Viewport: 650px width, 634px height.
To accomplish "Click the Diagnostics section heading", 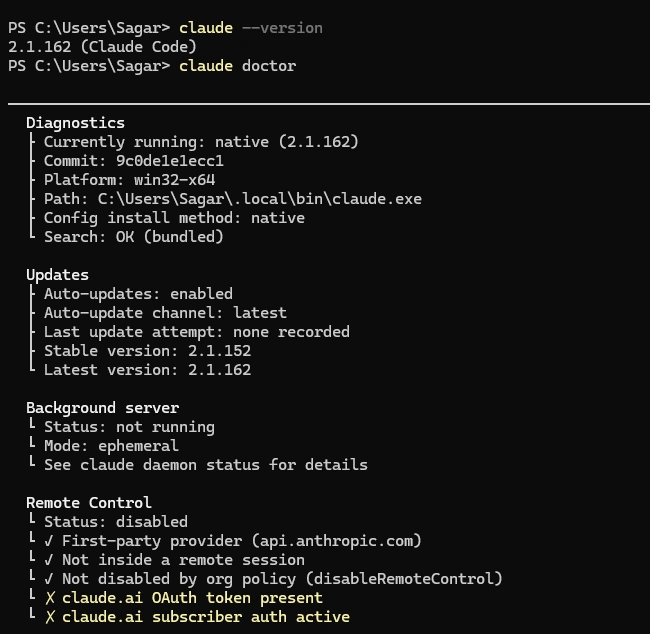I will (x=75, y=123).
